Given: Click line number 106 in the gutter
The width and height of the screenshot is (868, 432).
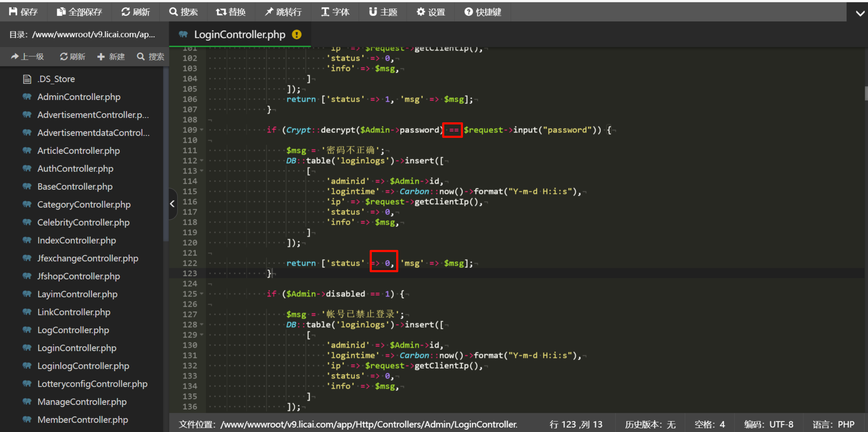Looking at the screenshot, I should (190, 99).
